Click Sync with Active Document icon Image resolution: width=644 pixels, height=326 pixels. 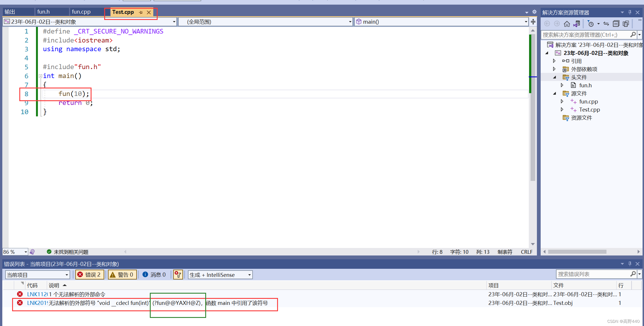[x=606, y=24]
